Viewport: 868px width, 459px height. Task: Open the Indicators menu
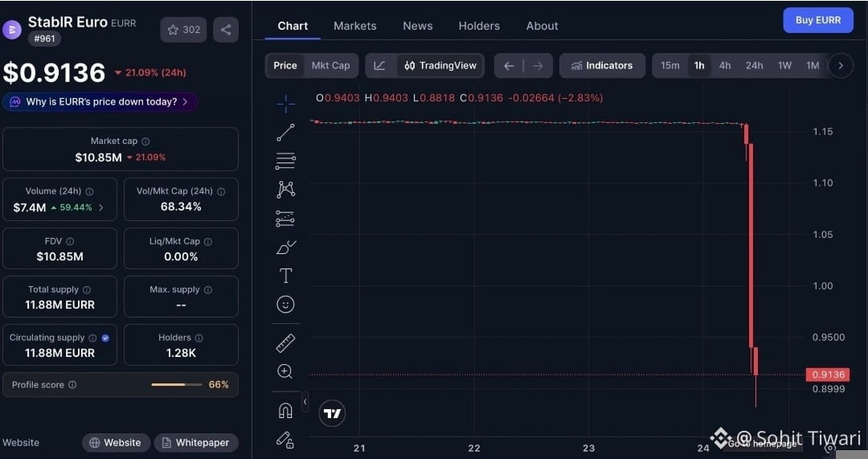(x=602, y=65)
